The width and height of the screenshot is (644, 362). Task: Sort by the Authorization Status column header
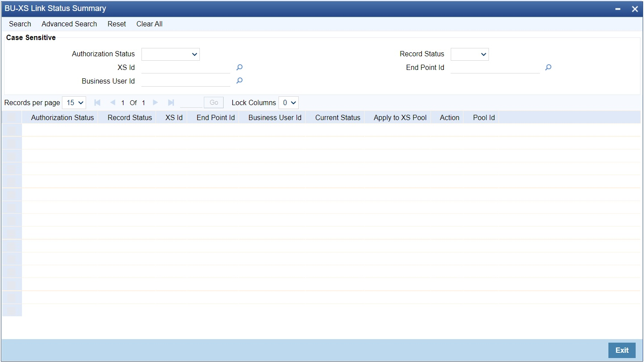click(x=62, y=117)
